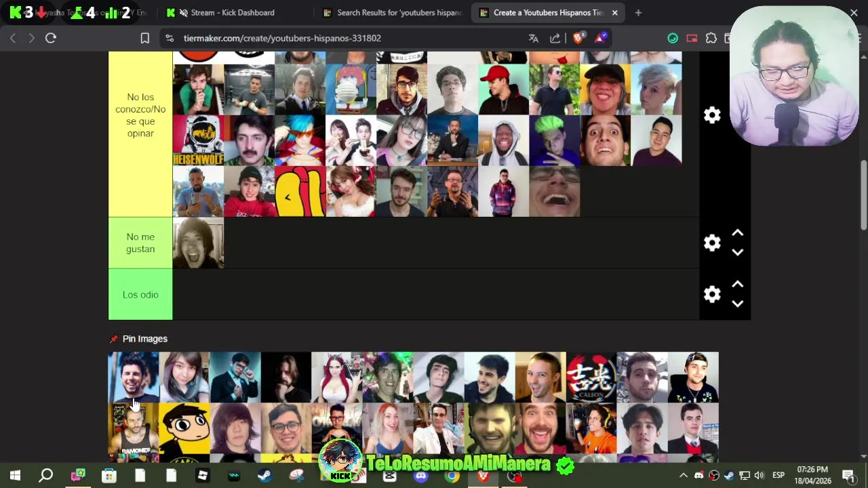Close the 'Create a Youtubers Hispanos' tab
This screenshot has height=488, width=868.
(x=615, y=13)
